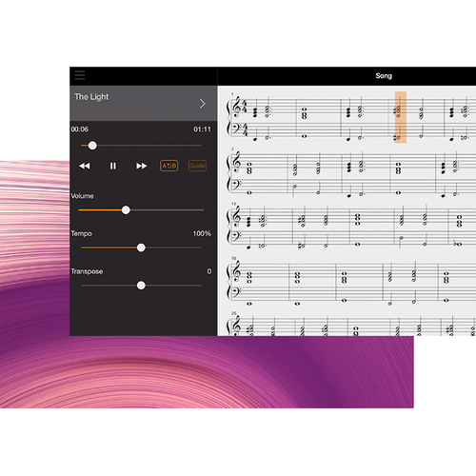This screenshot has height=476, width=476.
Task: Click the highlighted orange measure marker
Action: 401,117
